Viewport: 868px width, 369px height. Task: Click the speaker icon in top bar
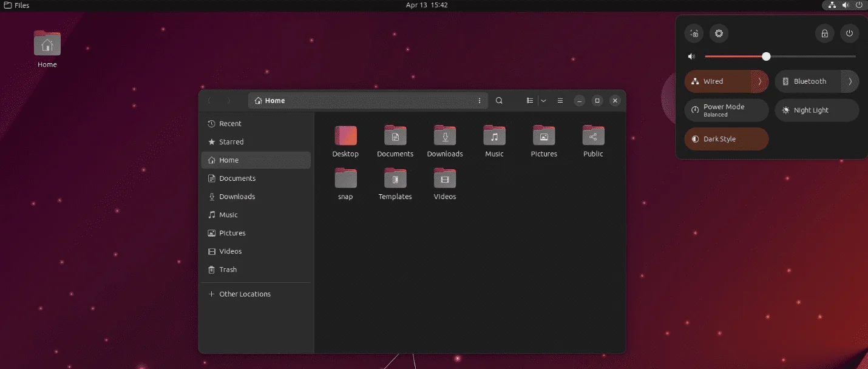(x=846, y=5)
